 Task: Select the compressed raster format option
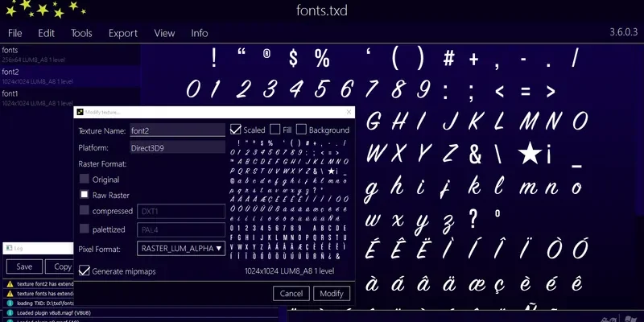point(85,210)
